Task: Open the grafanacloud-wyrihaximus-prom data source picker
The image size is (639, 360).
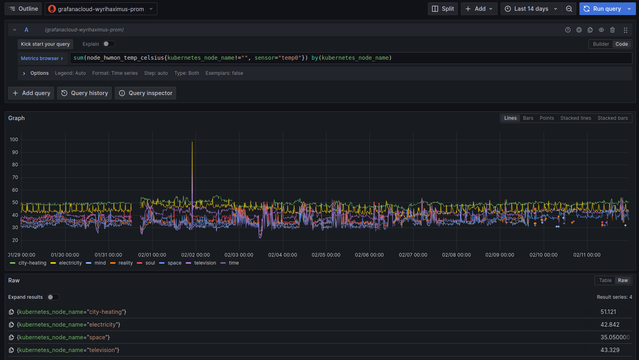Action: 101,9
